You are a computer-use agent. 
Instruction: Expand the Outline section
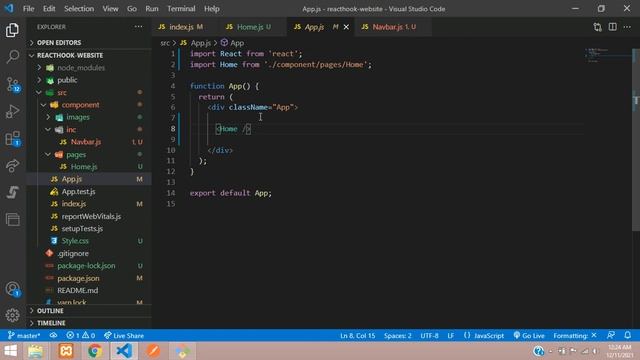89,311
